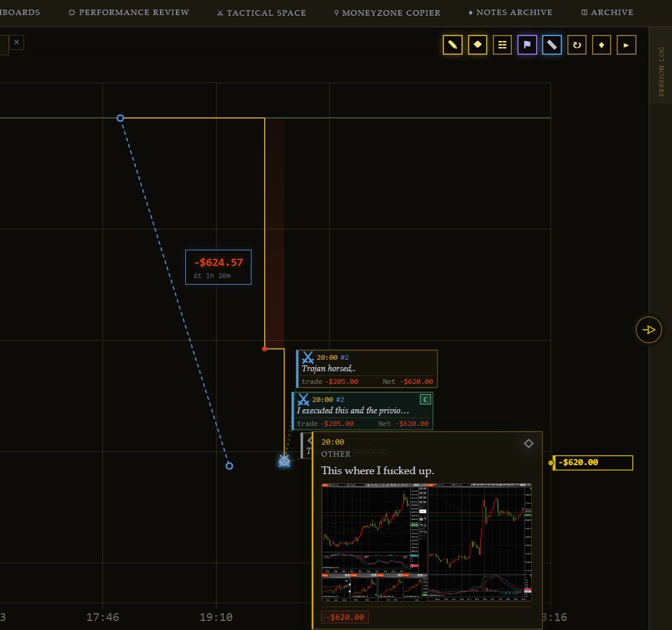Select the 'I executed this and the privio…' note card
Image resolution: width=672 pixels, height=630 pixels.
[x=362, y=410]
